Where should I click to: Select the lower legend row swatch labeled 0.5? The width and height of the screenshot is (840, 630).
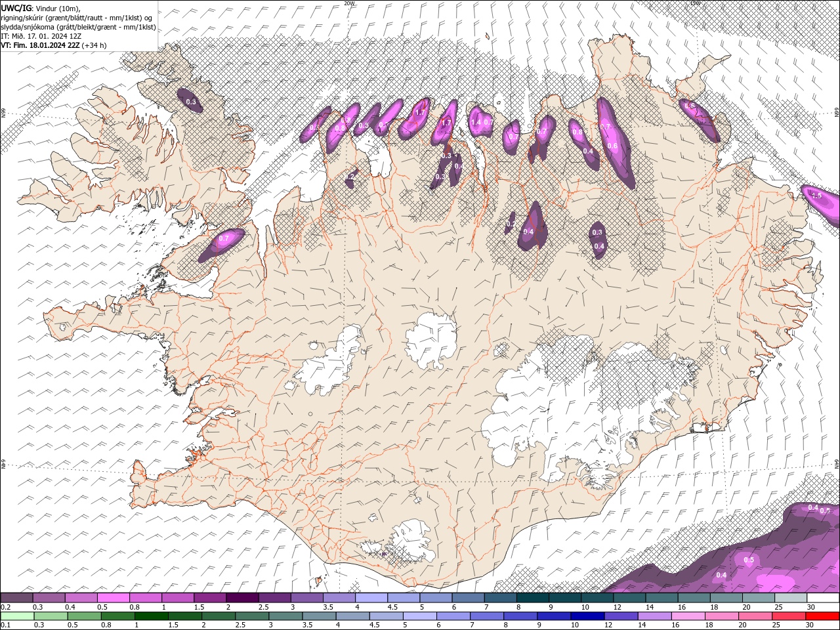click(85, 616)
